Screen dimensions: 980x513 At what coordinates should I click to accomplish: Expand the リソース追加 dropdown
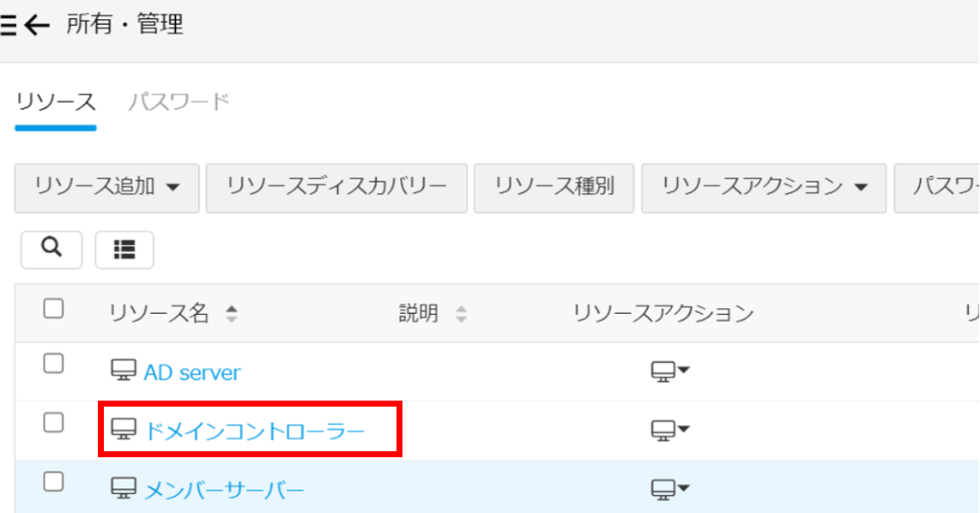coord(106,187)
